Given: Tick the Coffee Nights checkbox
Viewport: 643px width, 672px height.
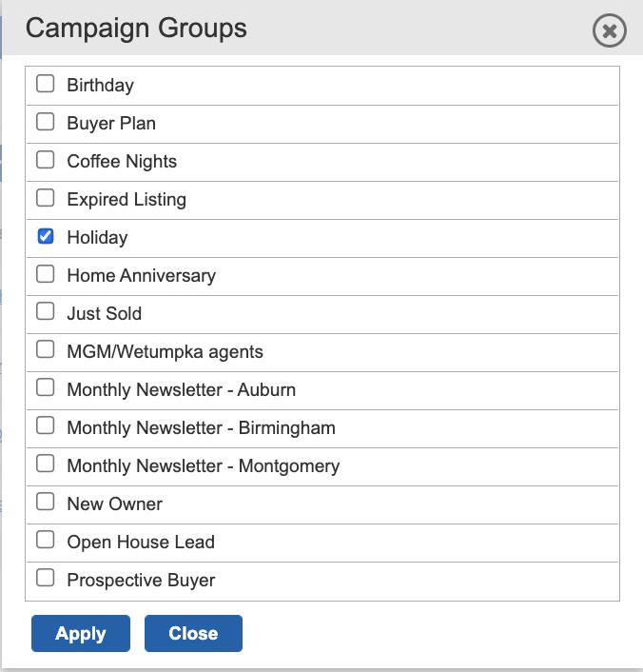Looking at the screenshot, I should [x=45, y=160].
